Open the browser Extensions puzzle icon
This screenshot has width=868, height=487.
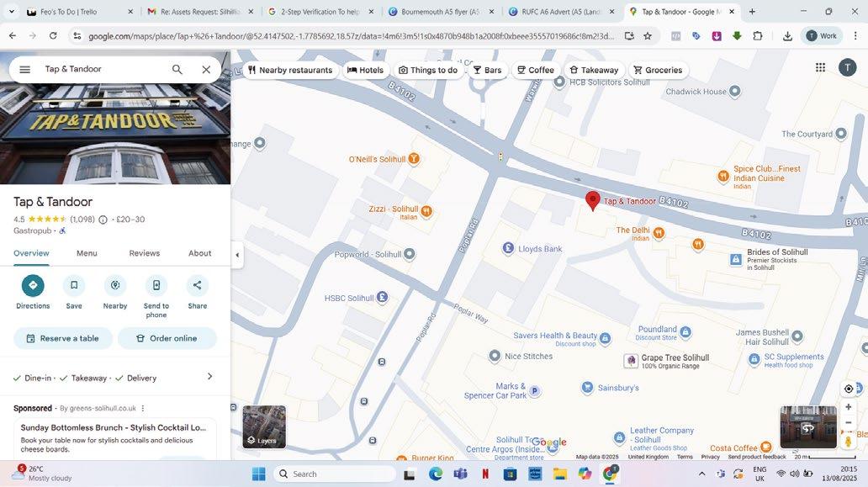[757, 36]
